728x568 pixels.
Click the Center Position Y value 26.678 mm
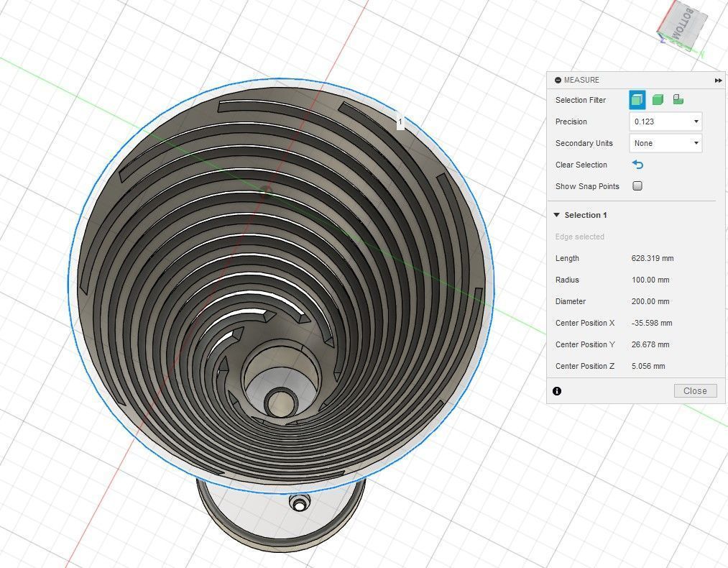coord(650,344)
